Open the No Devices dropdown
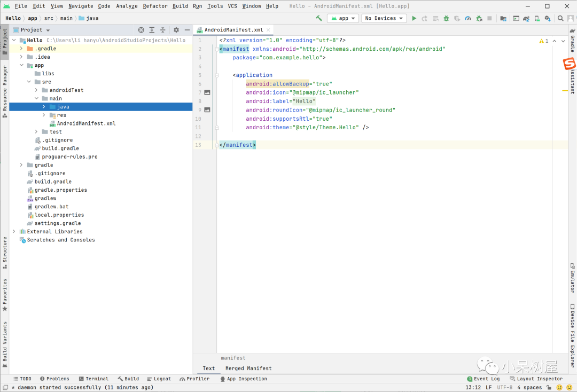This screenshot has height=392, width=577. tap(384, 18)
